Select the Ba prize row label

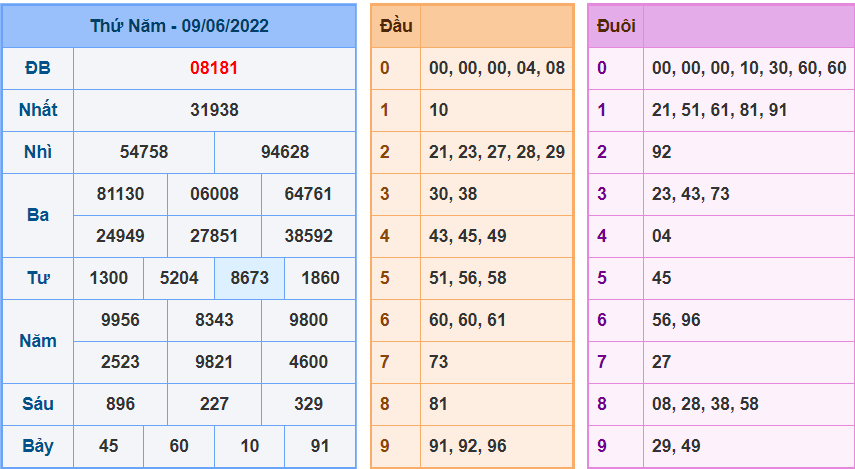[38, 215]
